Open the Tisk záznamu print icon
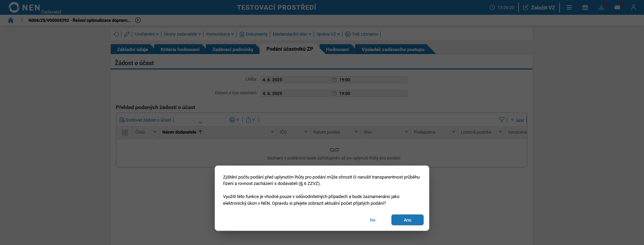 coord(347,34)
